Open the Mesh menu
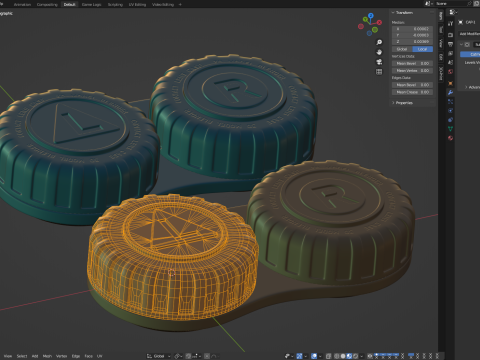 [x=47, y=356]
